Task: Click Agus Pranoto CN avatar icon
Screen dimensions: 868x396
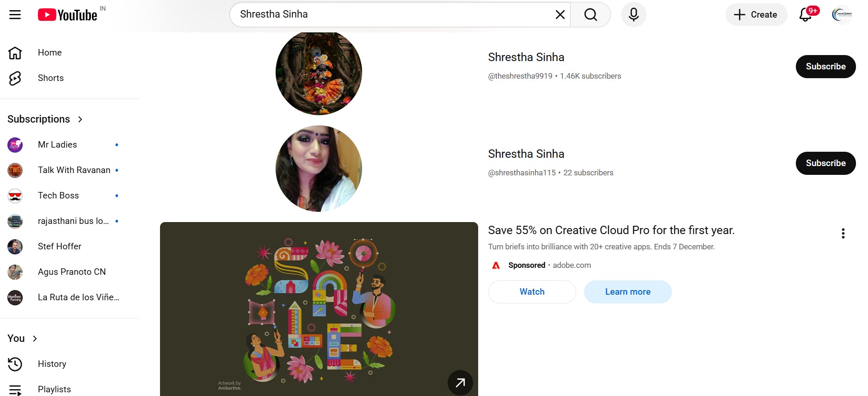Action: point(15,272)
